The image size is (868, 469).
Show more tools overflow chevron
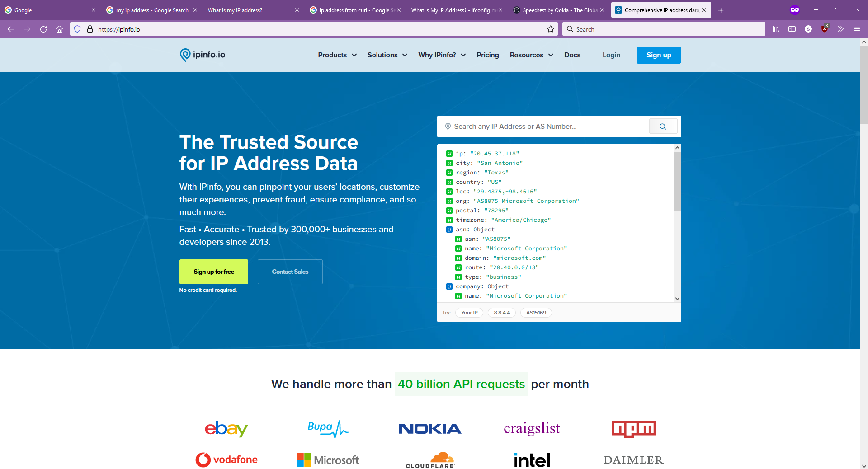coord(840,29)
